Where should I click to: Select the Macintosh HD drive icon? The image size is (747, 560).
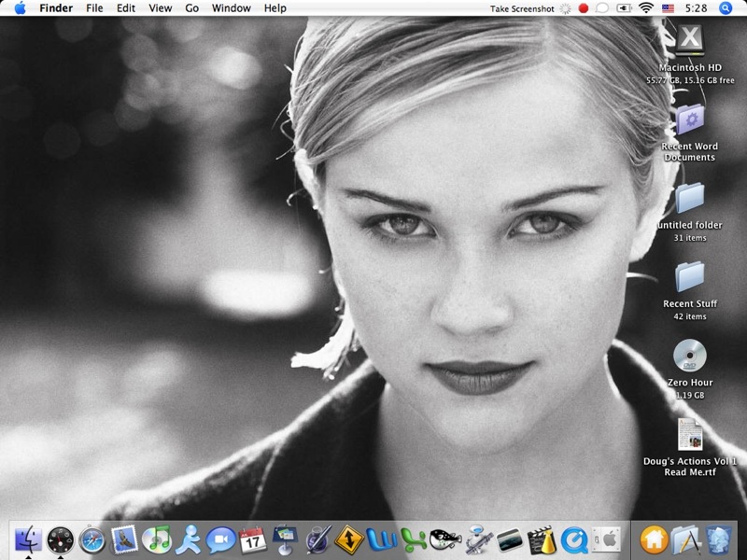(689, 42)
